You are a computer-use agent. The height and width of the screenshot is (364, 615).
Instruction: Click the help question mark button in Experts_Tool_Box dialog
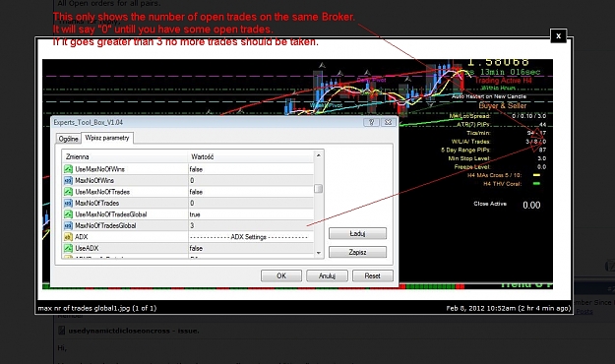tap(371, 122)
